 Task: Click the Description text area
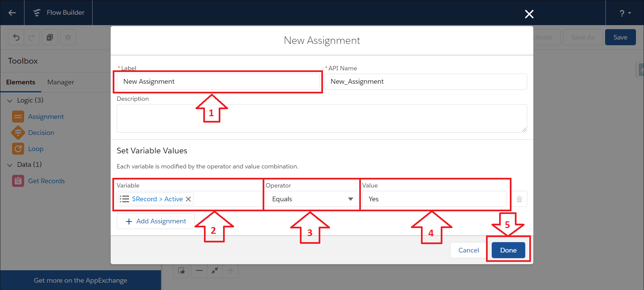(322, 118)
